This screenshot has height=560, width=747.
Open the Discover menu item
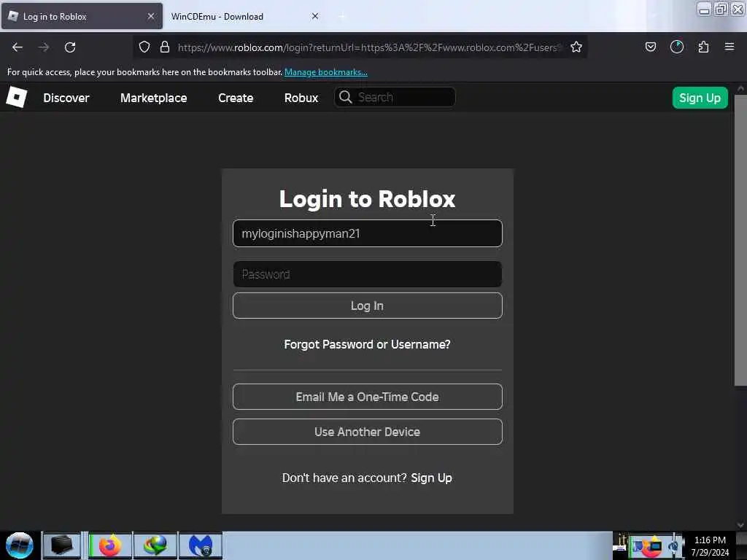pyautogui.click(x=66, y=98)
